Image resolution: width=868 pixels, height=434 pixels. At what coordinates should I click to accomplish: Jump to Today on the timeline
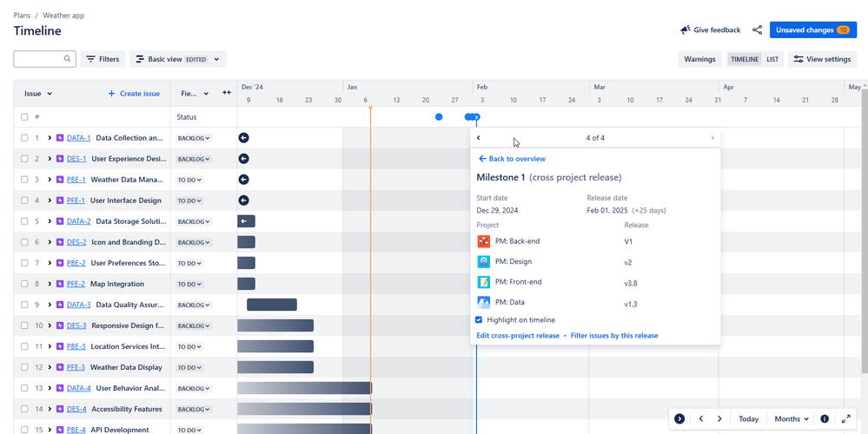point(748,419)
